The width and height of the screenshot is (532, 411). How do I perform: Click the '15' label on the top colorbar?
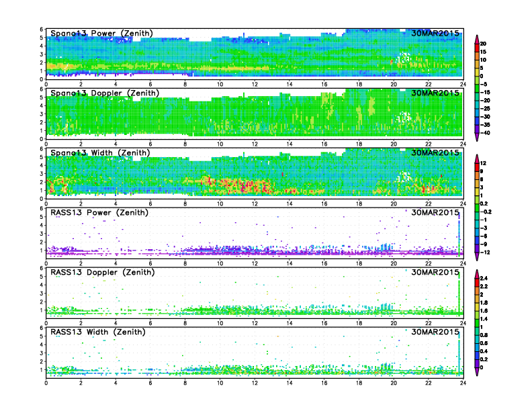(483, 52)
